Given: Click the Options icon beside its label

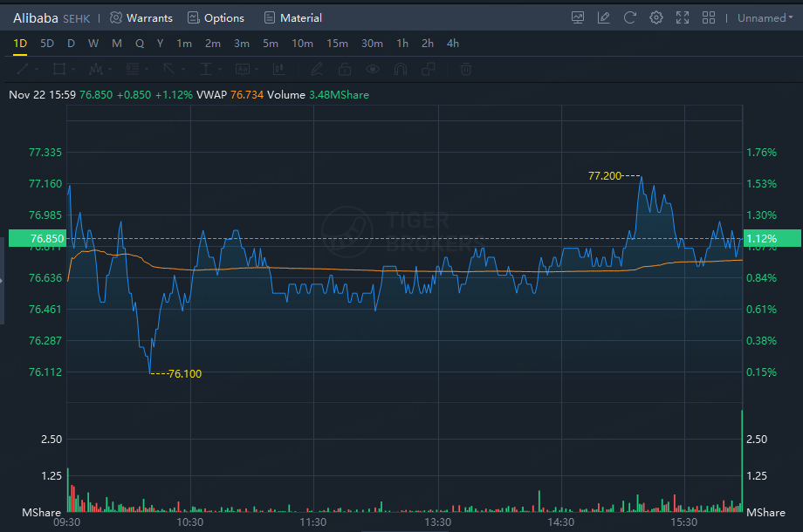Looking at the screenshot, I should pyautogui.click(x=193, y=18).
